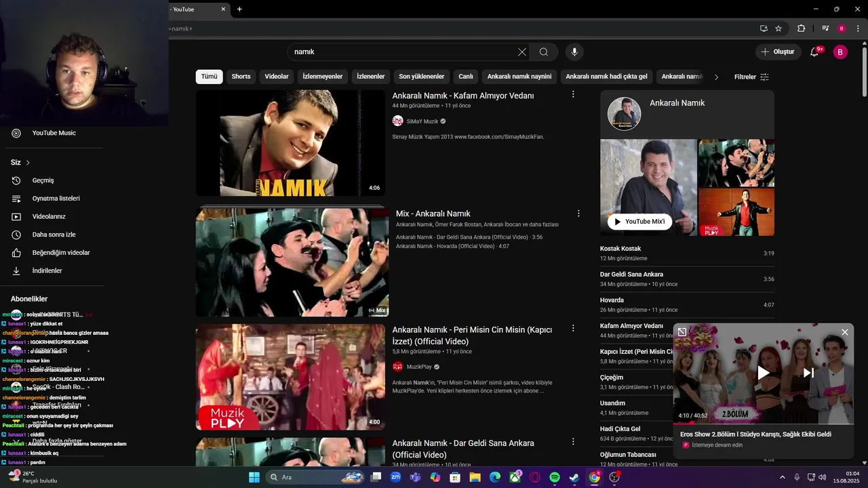868x488 pixels.
Task: Play Usandım from the song list
Action: click(636, 408)
